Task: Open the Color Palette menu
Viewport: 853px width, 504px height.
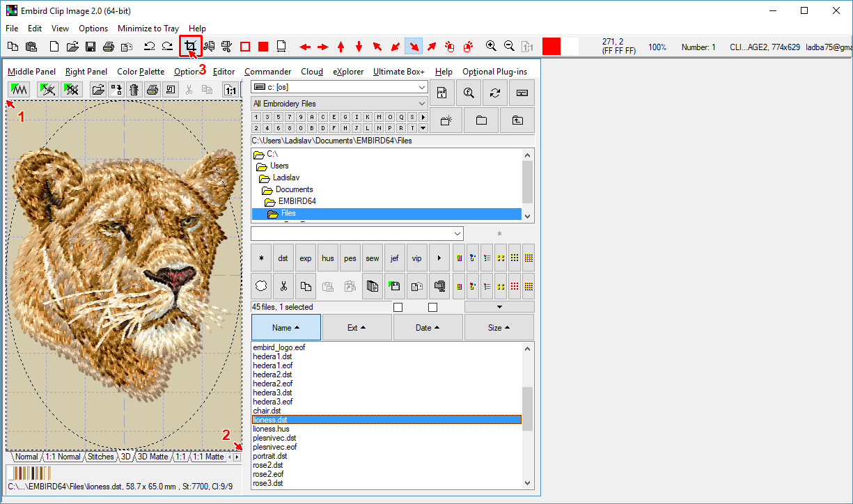Action: point(141,72)
